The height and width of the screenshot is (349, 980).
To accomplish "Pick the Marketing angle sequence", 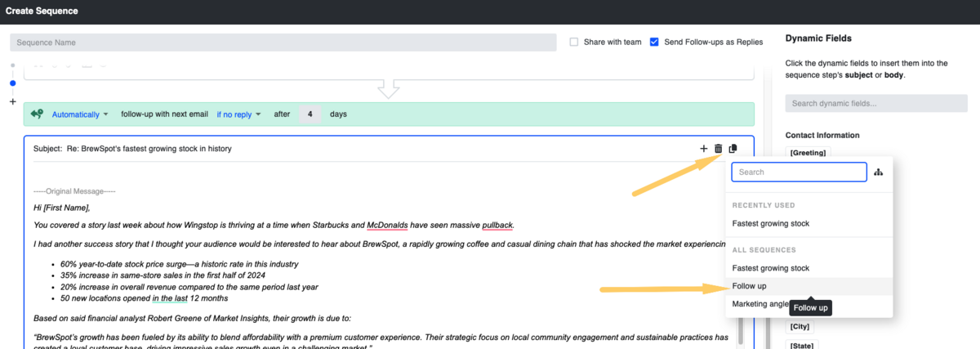I will 760,304.
